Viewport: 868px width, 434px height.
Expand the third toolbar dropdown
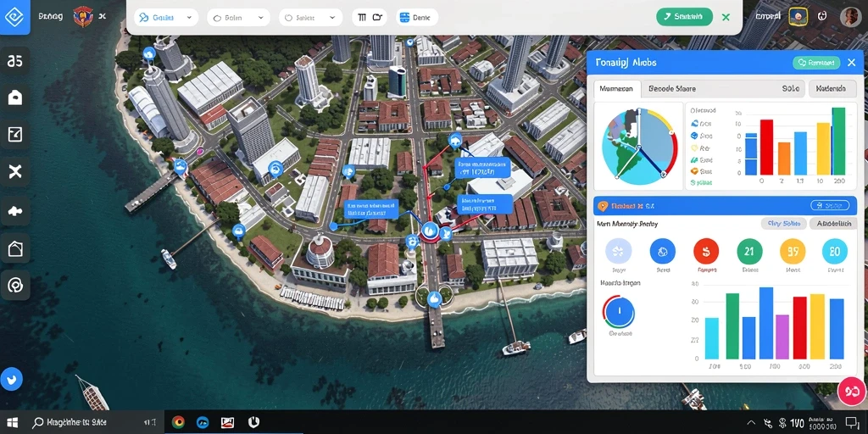pyautogui.click(x=310, y=17)
